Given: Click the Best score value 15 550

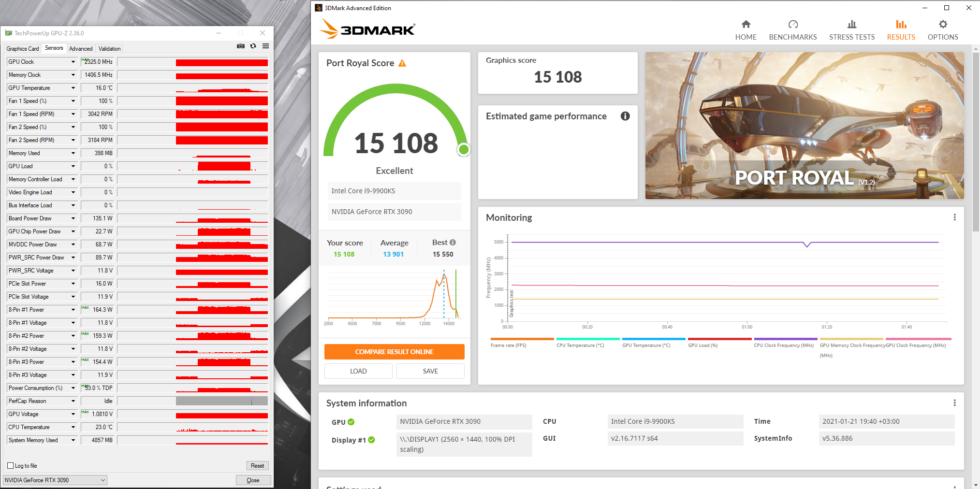Looking at the screenshot, I should 443,255.
